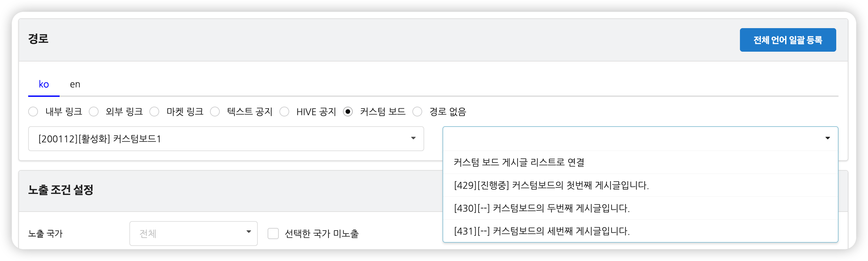Switch to the ko language tab

pos(44,84)
